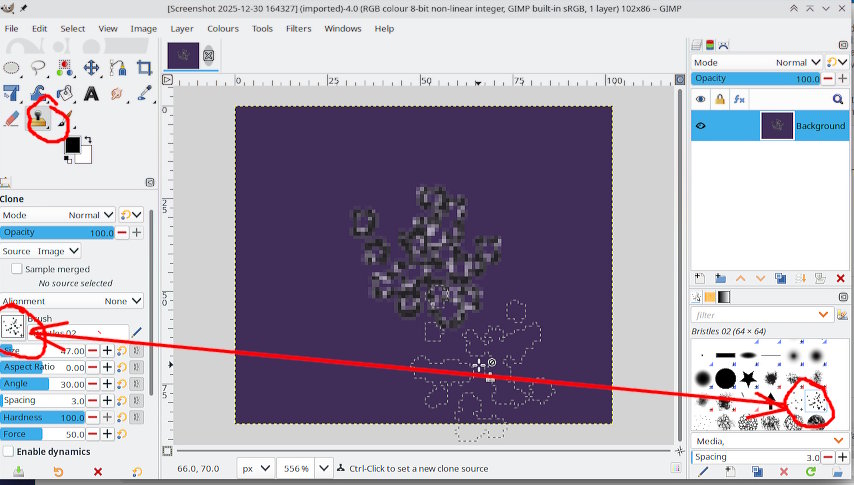Click the black foreground colour swatch
The height and width of the screenshot is (485, 854).
click(x=72, y=145)
